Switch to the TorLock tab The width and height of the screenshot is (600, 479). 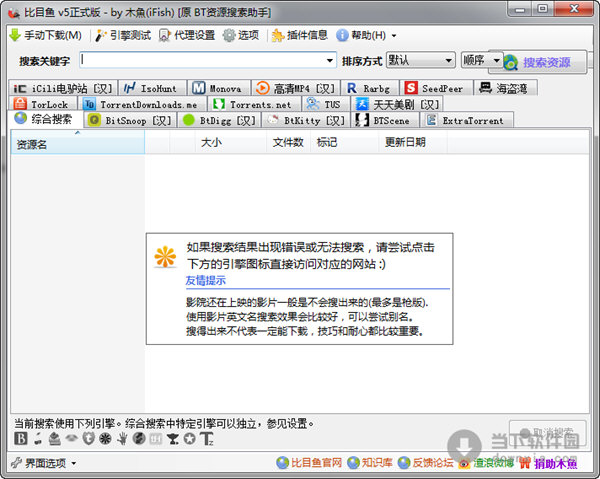click(x=42, y=104)
